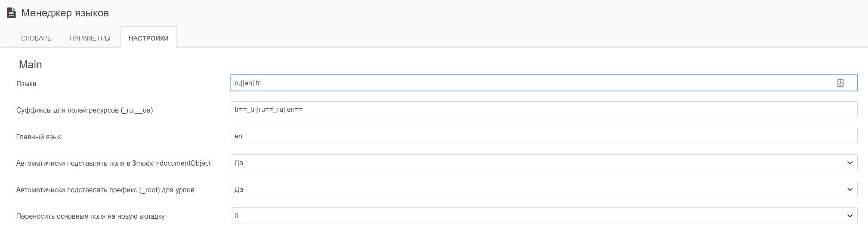Click the Суффиксы для полей ресурсов label
Viewport: 868px width, 229px height.
84,110
